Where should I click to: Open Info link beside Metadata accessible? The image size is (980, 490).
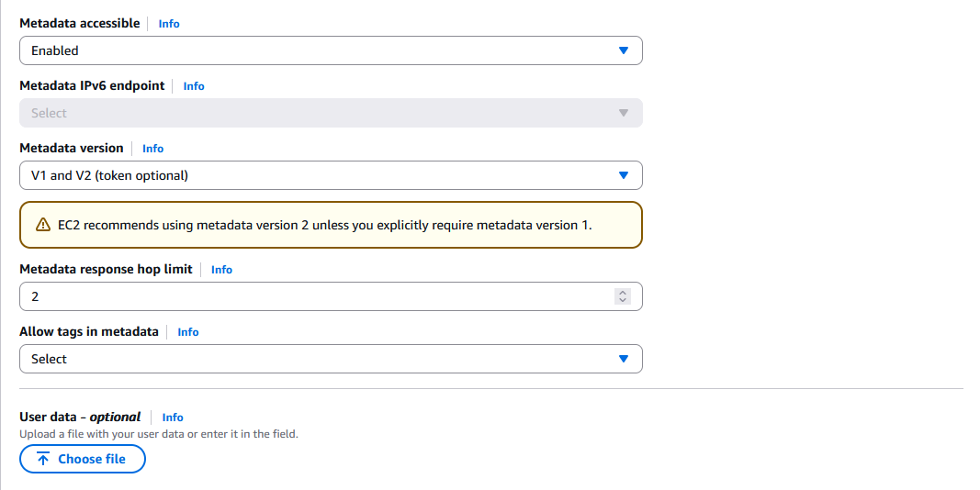tap(169, 24)
